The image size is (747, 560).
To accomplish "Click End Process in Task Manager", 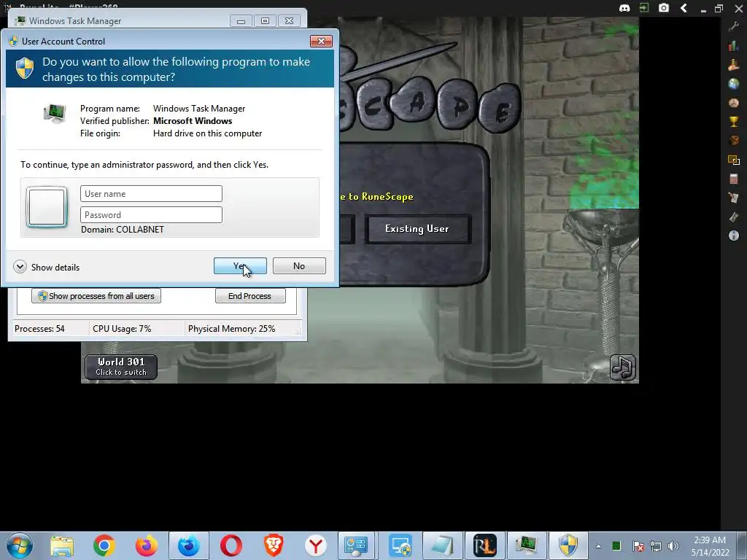I will pyautogui.click(x=250, y=296).
